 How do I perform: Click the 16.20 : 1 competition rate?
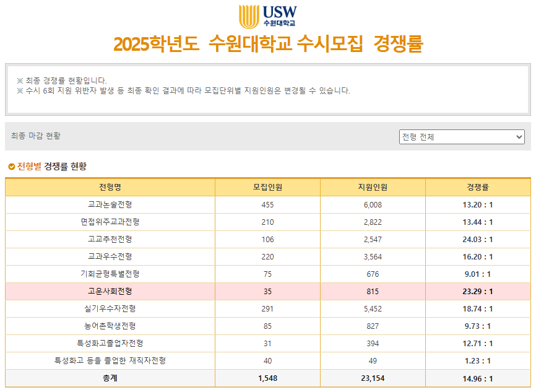click(478, 257)
